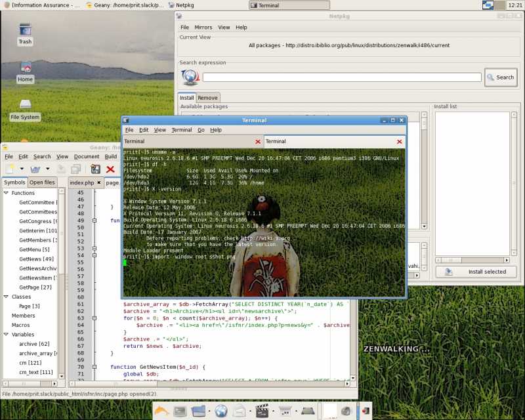525x420 pixels.
Task: Open the Build menu in Geany
Action: click(x=111, y=156)
